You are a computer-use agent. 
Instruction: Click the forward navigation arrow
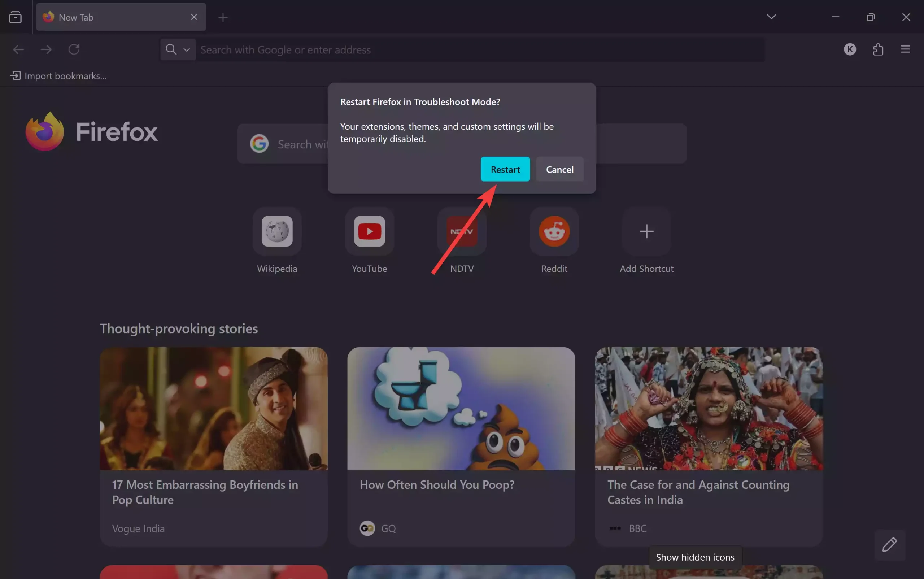tap(46, 49)
